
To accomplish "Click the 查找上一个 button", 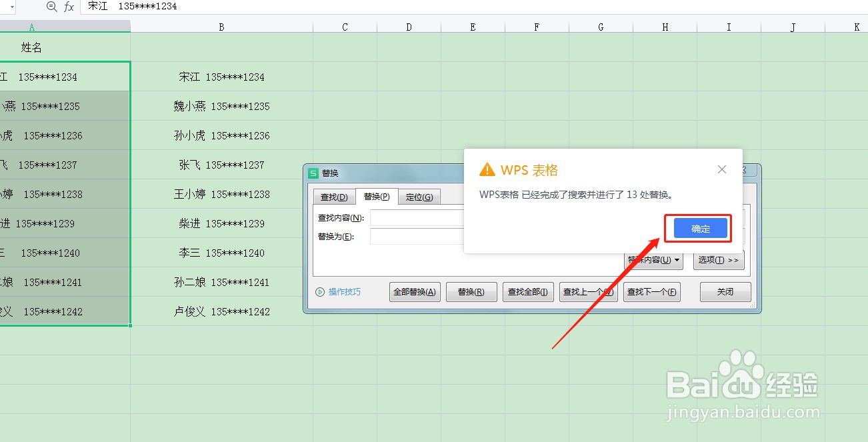I will [588, 292].
